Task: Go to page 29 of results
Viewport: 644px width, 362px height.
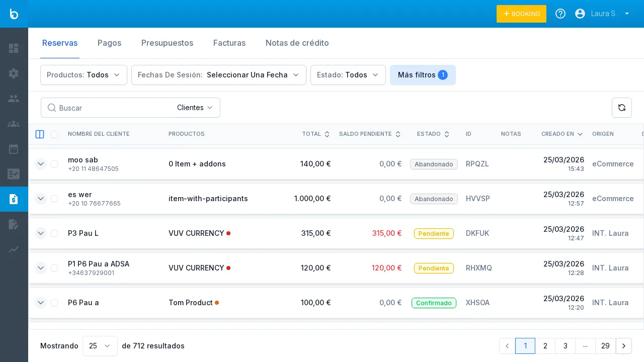Action: click(x=605, y=346)
